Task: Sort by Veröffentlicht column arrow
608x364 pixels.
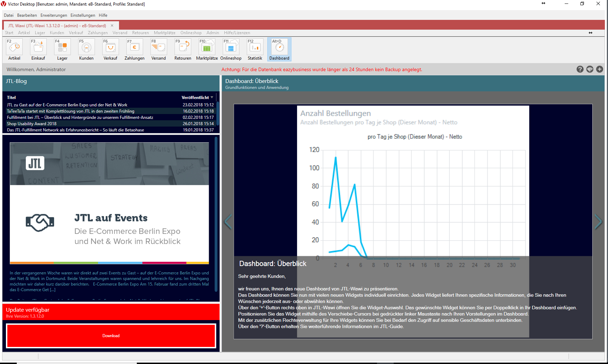Action: click(212, 97)
